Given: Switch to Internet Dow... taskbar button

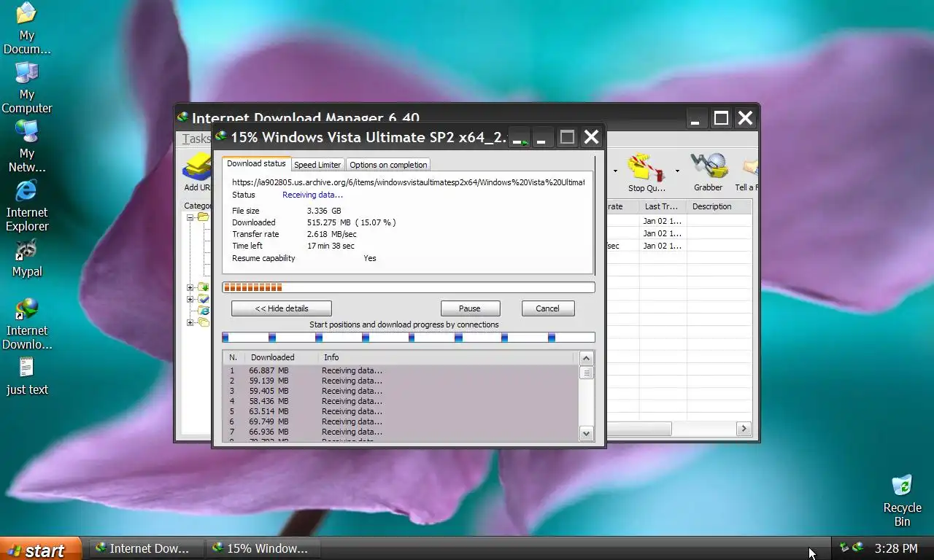Looking at the screenshot, I should point(146,548).
